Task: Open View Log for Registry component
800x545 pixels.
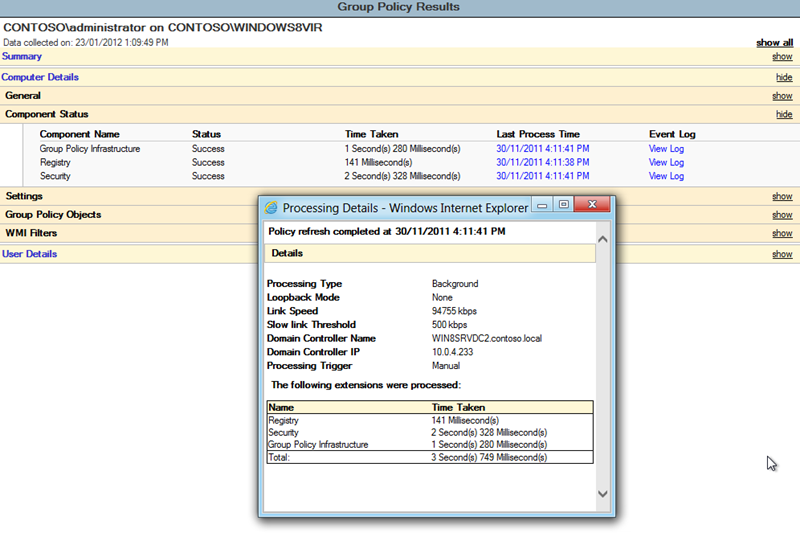Action: click(x=666, y=163)
